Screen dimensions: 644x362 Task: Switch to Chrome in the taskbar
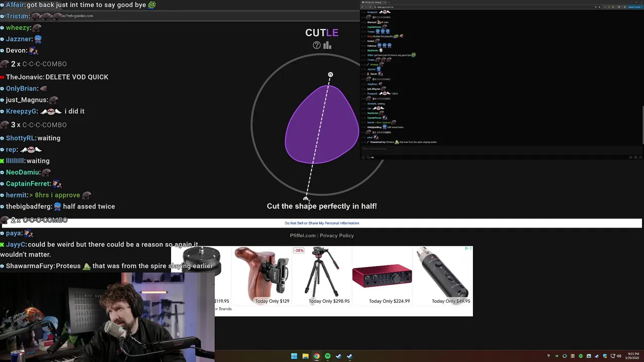click(316, 356)
